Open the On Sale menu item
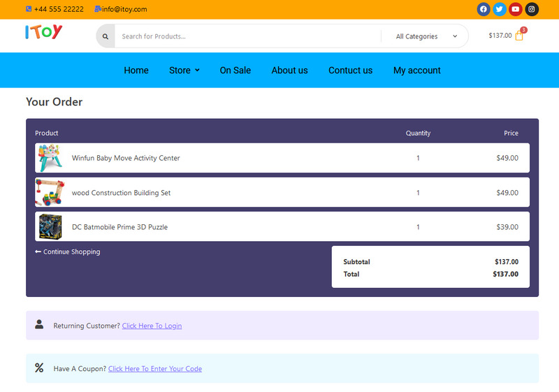Image resolution: width=559 pixels, height=392 pixels. click(235, 70)
